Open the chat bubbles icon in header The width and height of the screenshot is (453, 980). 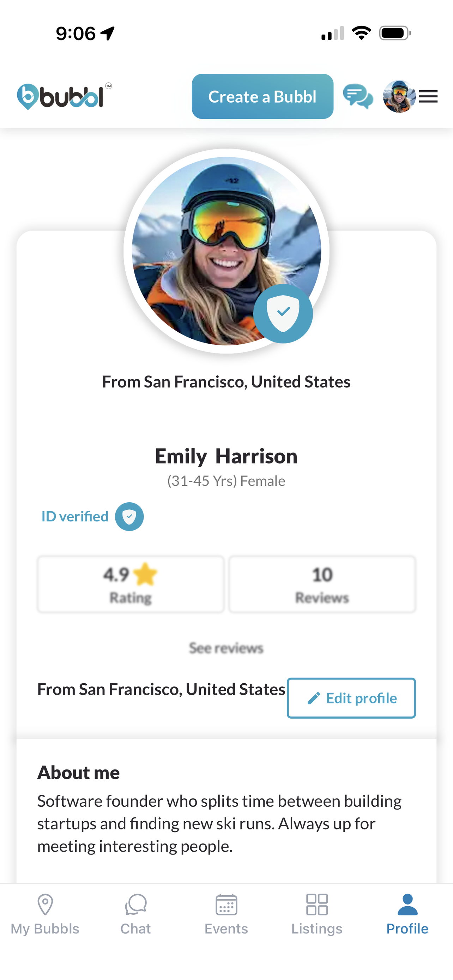(x=358, y=97)
